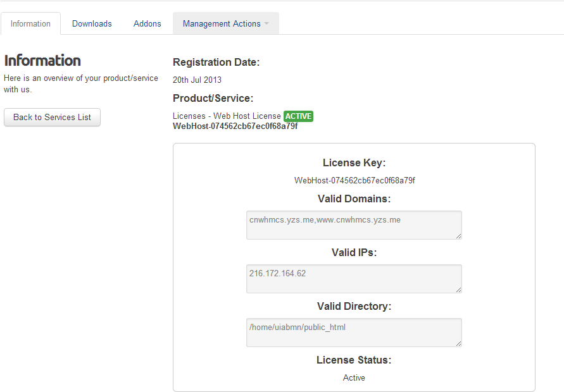This screenshot has width=564, height=392.
Task: Click the License Key heading
Action: point(354,162)
